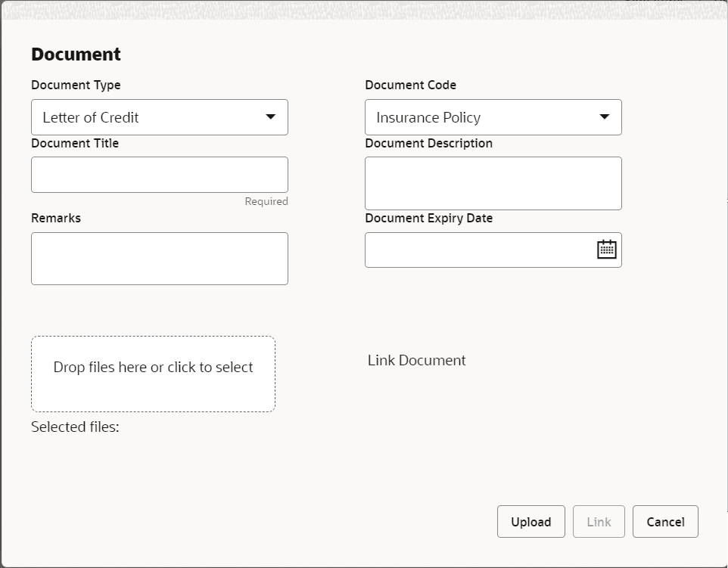Click the Document Title input field
The image size is (728, 568).
[159, 174]
